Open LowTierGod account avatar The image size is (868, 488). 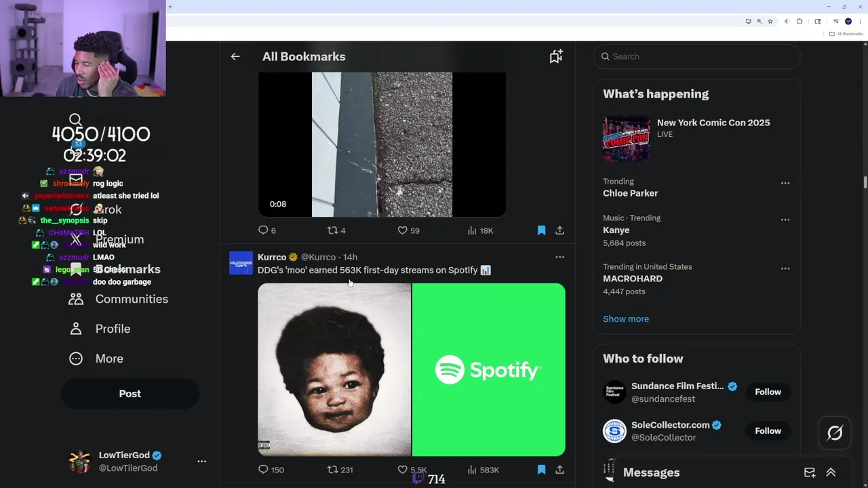tap(79, 461)
